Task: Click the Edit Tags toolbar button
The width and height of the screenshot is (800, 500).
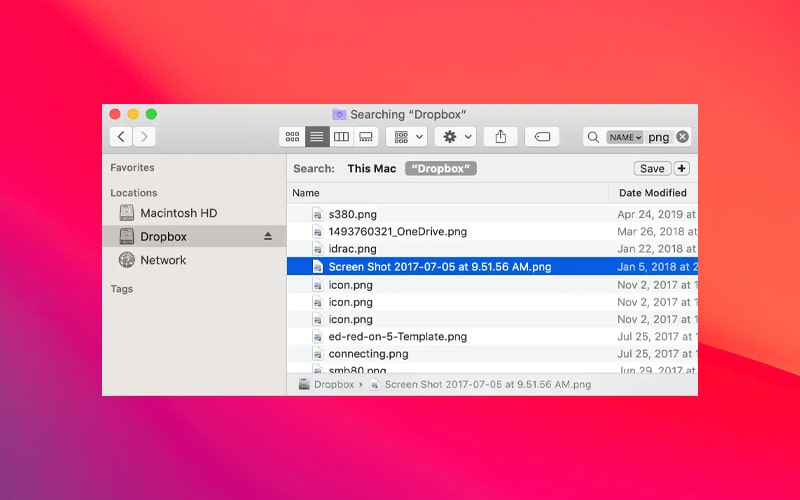Action: [x=542, y=137]
